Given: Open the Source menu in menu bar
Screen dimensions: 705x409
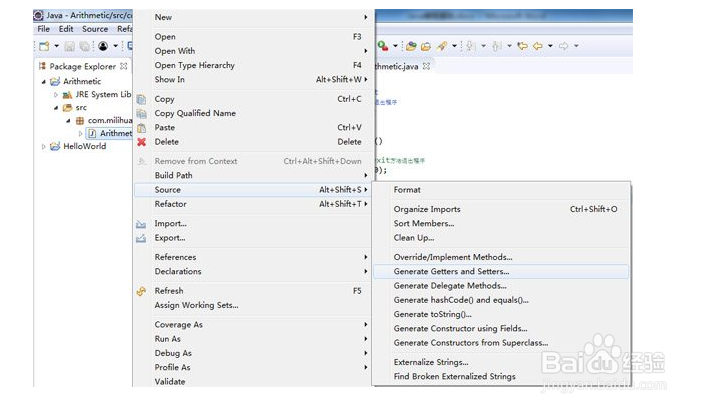Looking at the screenshot, I should tap(95, 29).
